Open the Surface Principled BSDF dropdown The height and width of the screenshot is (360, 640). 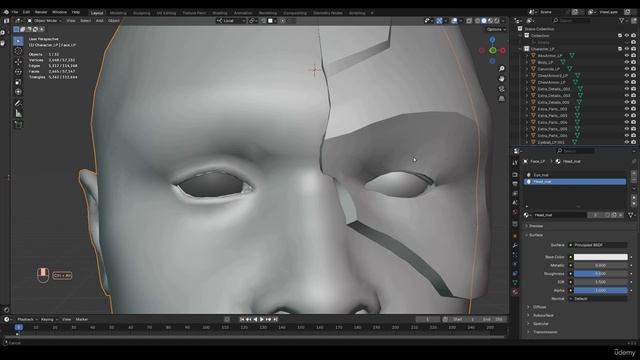[x=598, y=245]
